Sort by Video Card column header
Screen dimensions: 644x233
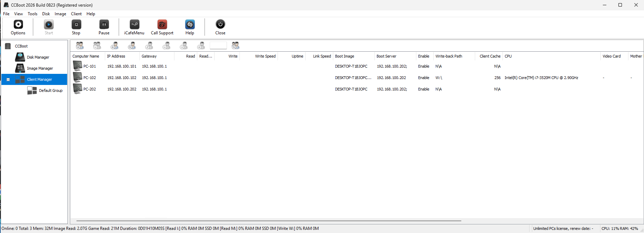(x=614, y=56)
